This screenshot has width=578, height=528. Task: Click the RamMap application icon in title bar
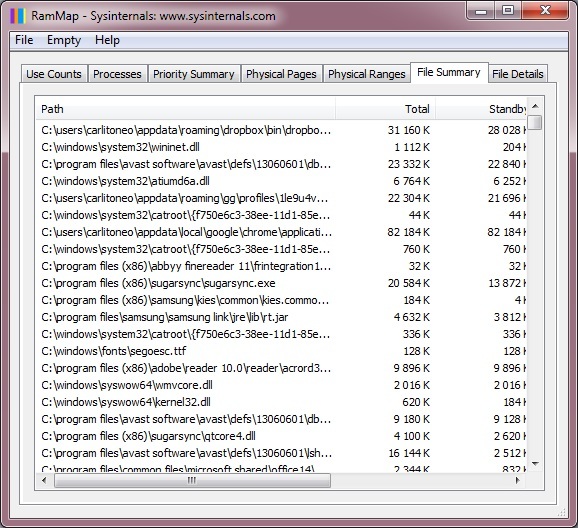pyautogui.click(x=17, y=16)
